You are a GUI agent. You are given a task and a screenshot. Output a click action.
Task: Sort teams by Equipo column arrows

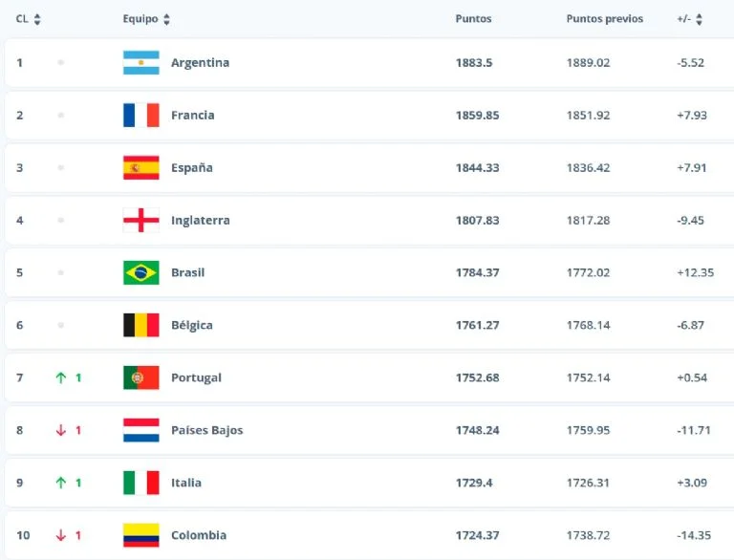click(167, 19)
